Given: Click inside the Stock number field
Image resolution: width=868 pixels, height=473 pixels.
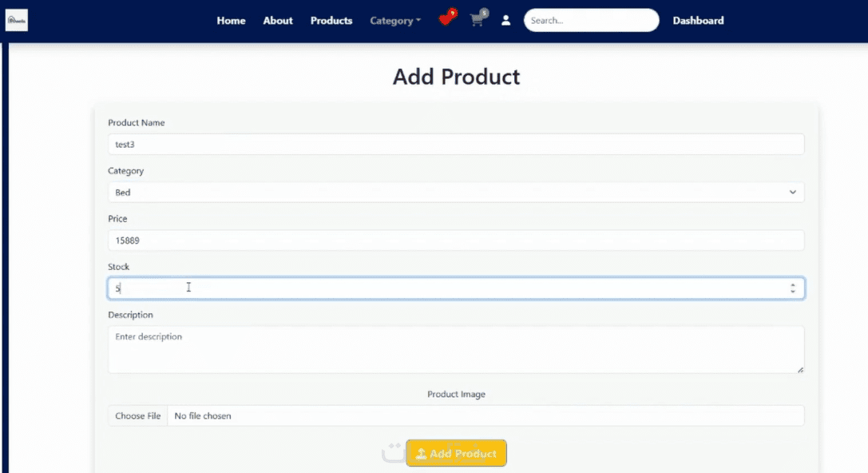Looking at the screenshot, I should pos(447,288).
